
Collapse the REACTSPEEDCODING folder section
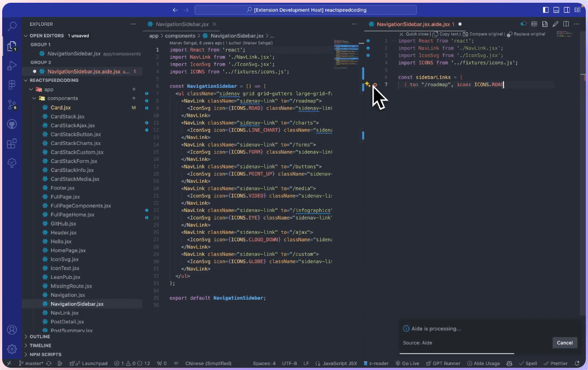point(54,80)
